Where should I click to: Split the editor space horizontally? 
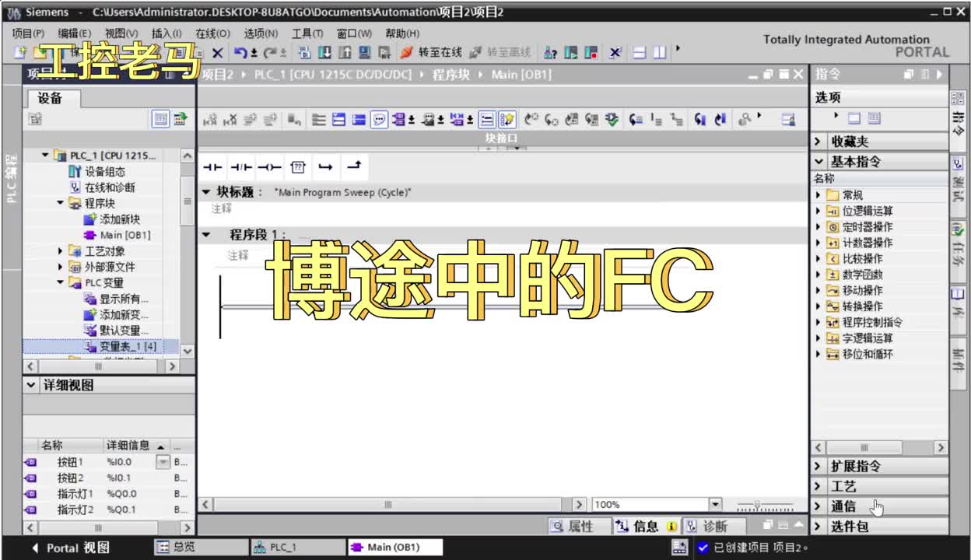[x=640, y=53]
